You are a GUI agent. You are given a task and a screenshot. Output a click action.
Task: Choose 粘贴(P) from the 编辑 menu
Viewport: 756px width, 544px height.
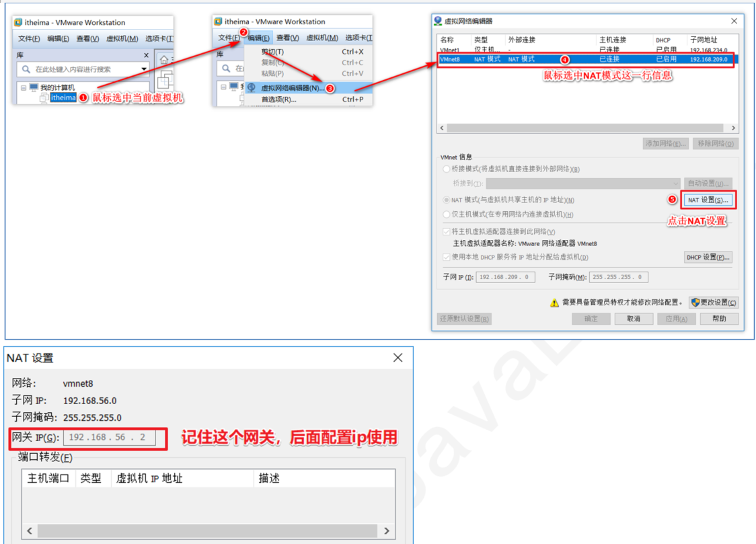[x=308, y=74]
